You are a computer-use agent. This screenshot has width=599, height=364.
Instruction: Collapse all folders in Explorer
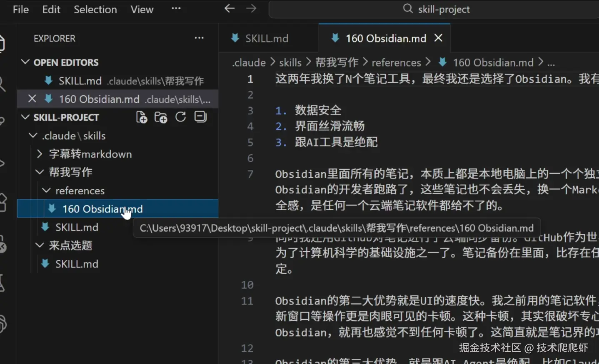(x=200, y=117)
